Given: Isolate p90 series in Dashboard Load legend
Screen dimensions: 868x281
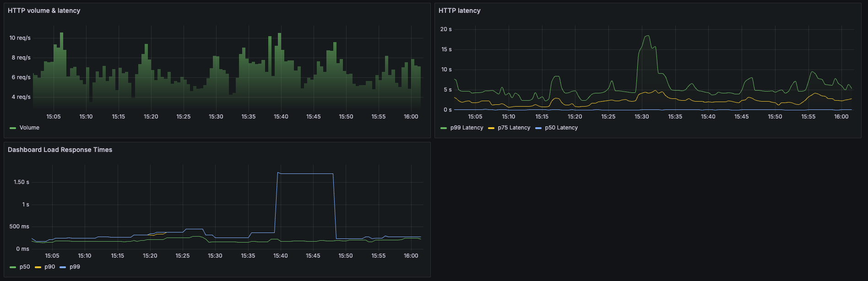Looking at the screenshot, I should [49, 267].
